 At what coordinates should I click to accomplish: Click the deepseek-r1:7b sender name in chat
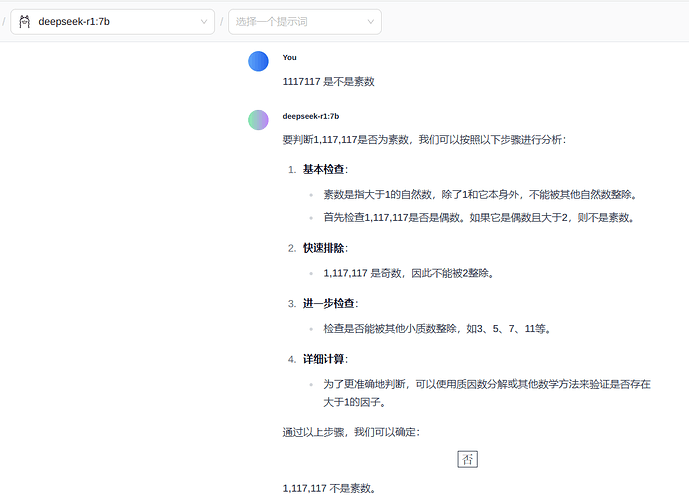click(x=311, y=116)
